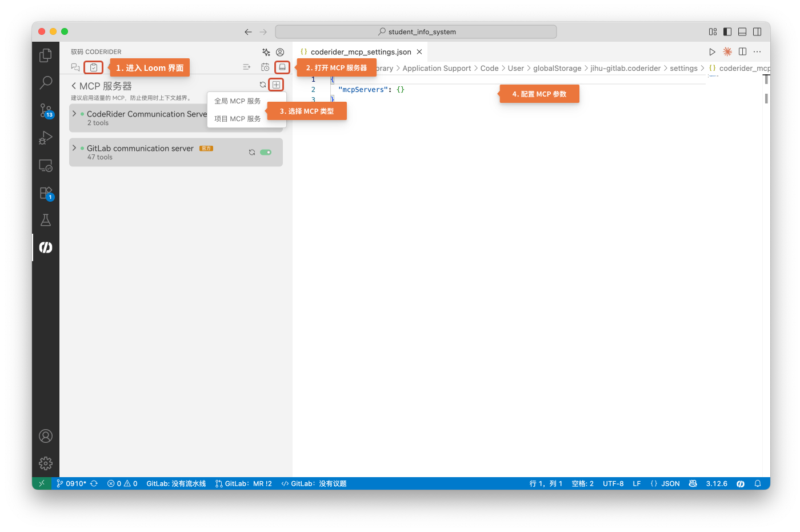
Task: Close the coderider_mcp_settings.json tab
Action: 419,52
